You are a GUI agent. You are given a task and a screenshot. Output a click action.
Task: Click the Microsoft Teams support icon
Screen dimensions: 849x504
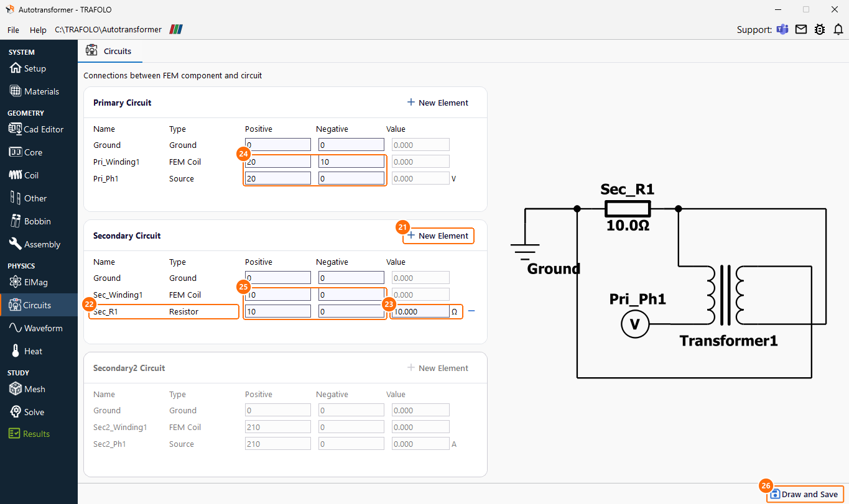[782, 29]
